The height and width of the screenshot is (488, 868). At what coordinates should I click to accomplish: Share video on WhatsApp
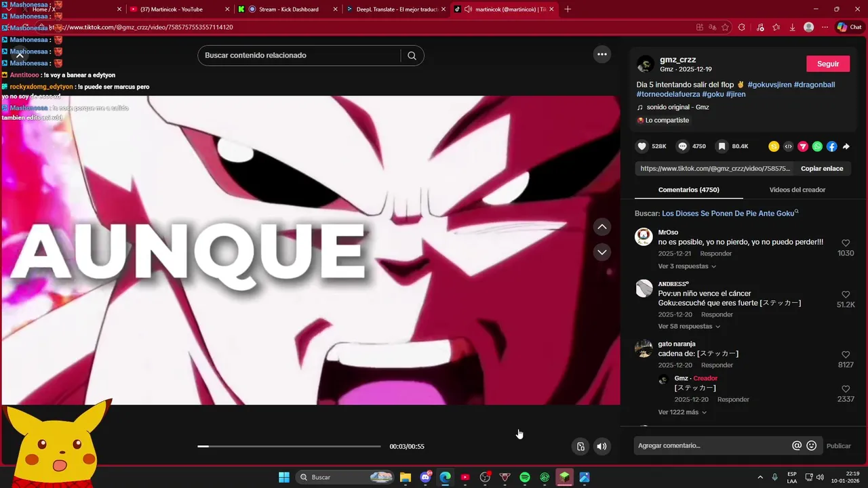tap(817, 146)
